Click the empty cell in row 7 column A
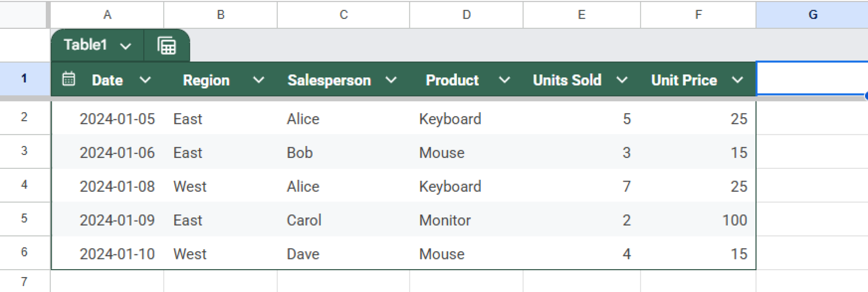The height and width of the screenshot is (292, 868). 107,279
